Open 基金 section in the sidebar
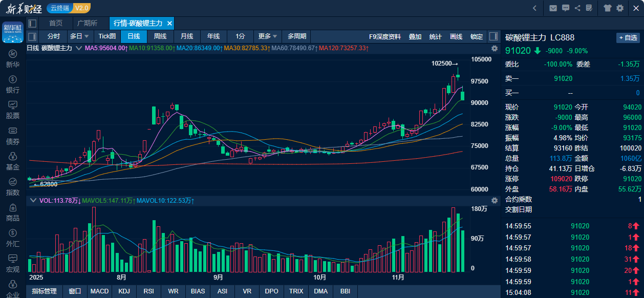This screenshot has width=644, height=298. click(x=13, y=161)
